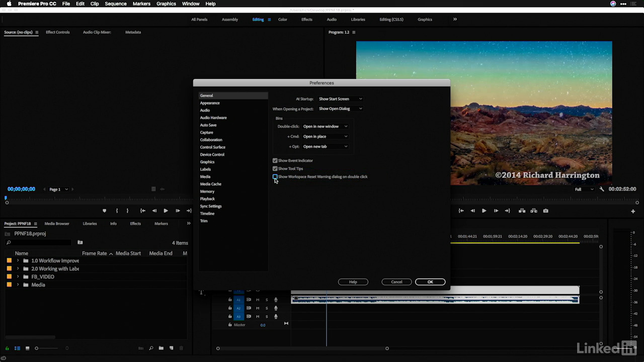Open the Full playback resolution dropdown

[584, 189]
